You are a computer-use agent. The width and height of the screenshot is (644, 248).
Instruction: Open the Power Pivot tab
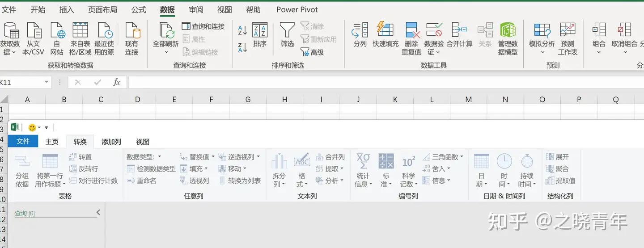(297, 9)
